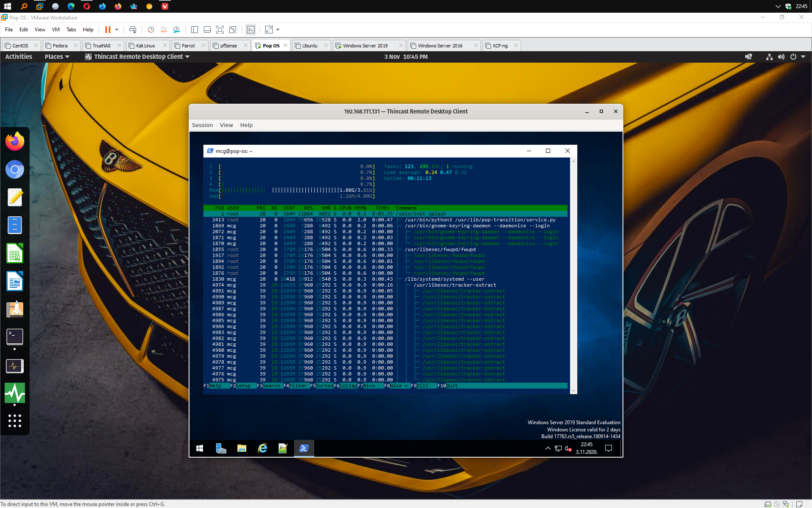Image resolution: width=812 pixels, height=508 pixels.
Task: Open the Terminal from the dock
Action: pyautogui.click(x=15, y=337)
